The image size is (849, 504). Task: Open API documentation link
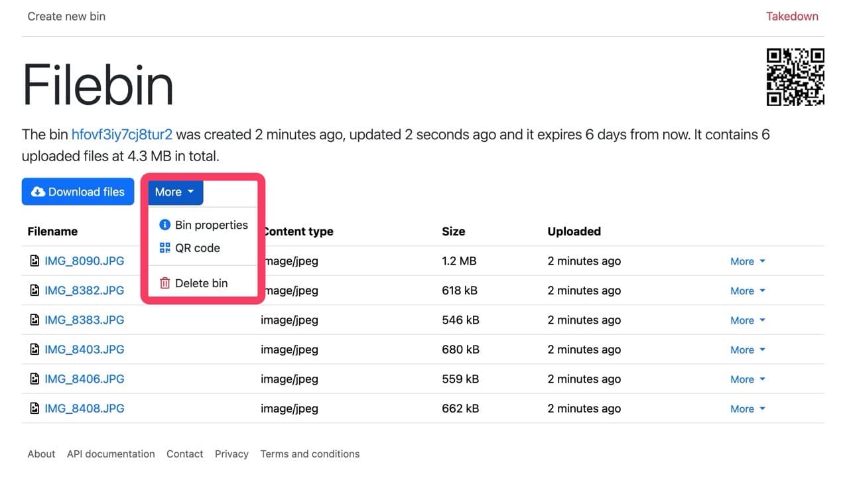(111, 454)
